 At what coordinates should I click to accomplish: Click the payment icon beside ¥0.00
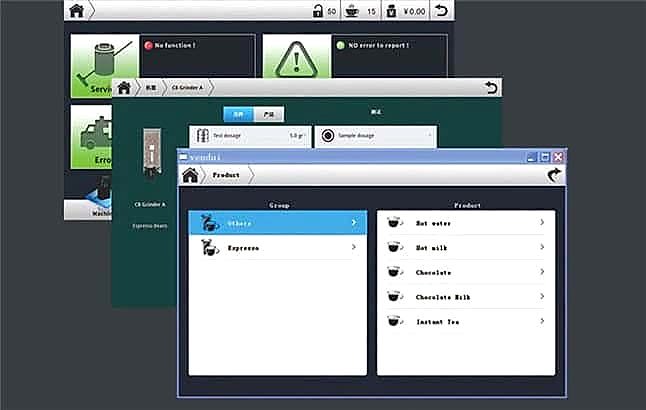(391, 11)
